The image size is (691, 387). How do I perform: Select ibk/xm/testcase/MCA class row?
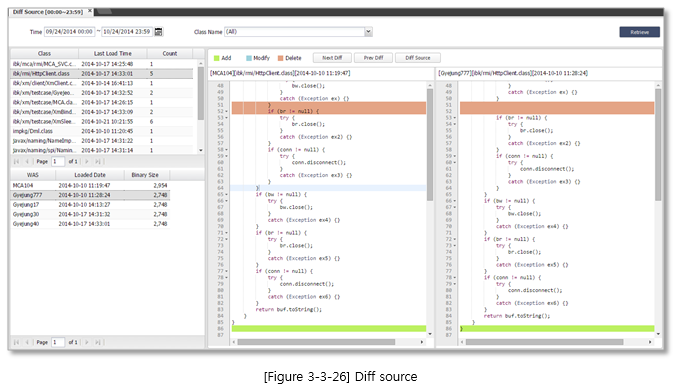(102, 102)
